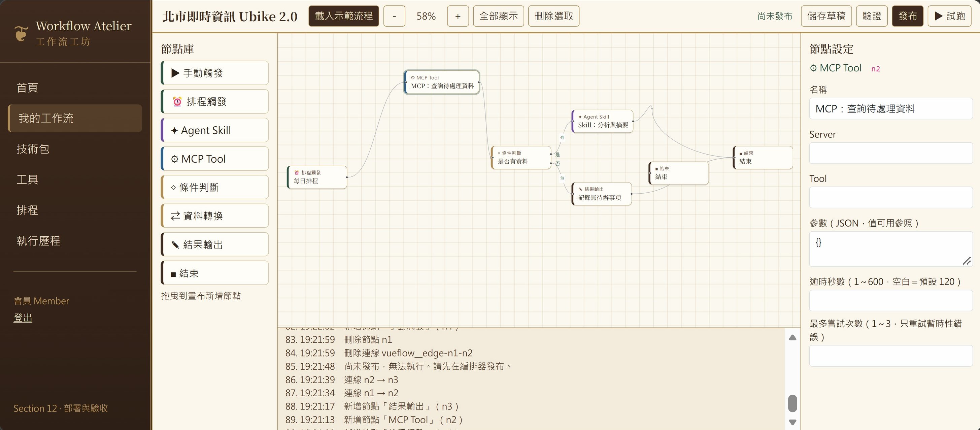Click the log panel scroll down arrow
980x430 pixels.
(792, 422)
